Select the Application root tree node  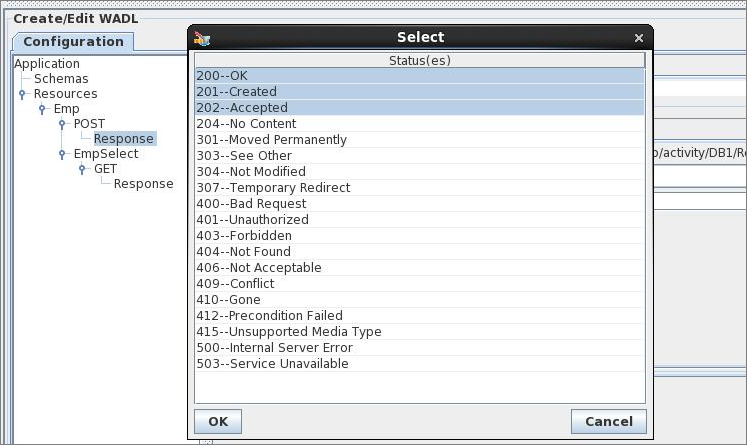(x=47, y=64)
